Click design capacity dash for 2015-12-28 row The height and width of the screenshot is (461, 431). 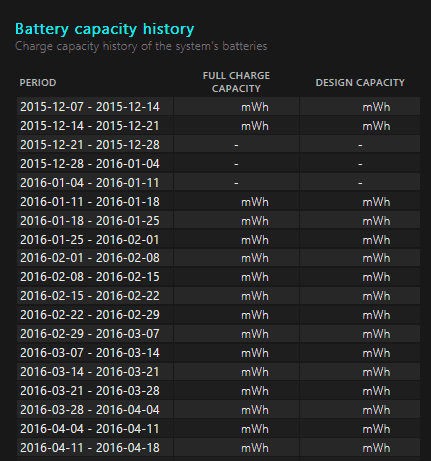click(x=360, y=164)
